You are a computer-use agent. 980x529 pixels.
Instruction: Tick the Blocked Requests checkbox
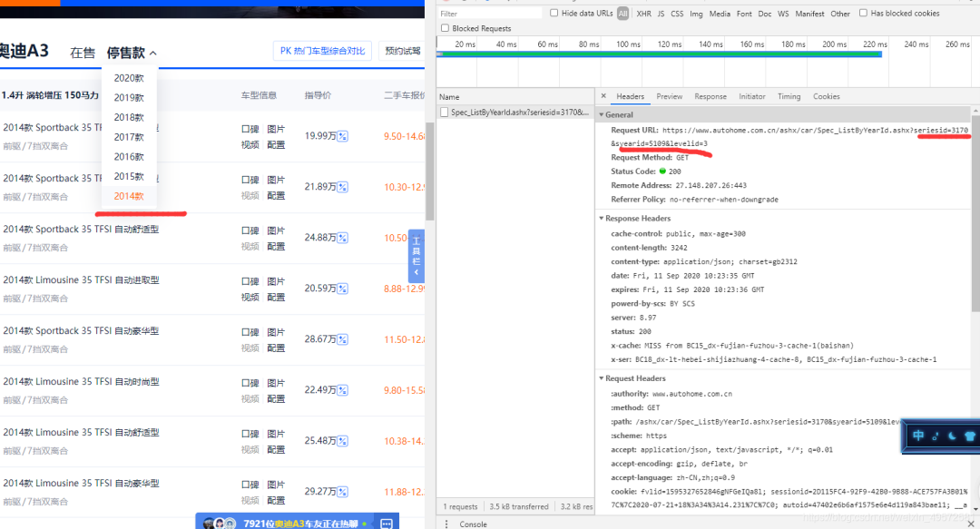pos(445,28)
